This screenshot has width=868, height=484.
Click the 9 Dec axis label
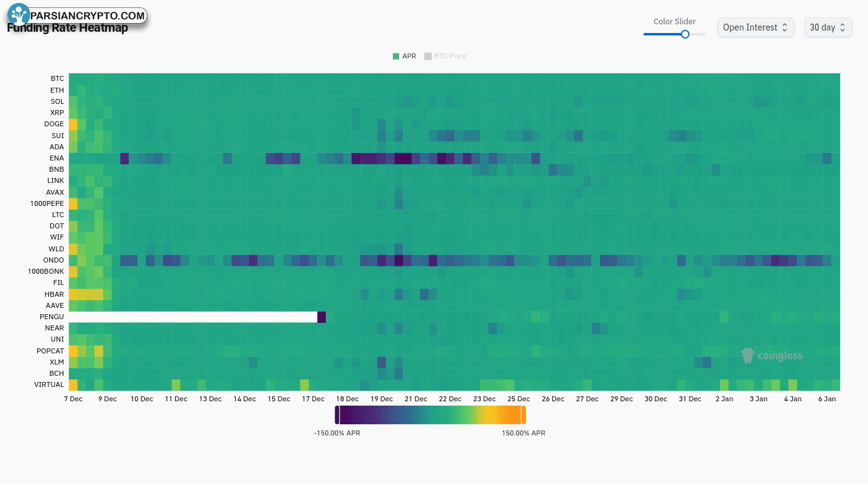pos(107,399)
